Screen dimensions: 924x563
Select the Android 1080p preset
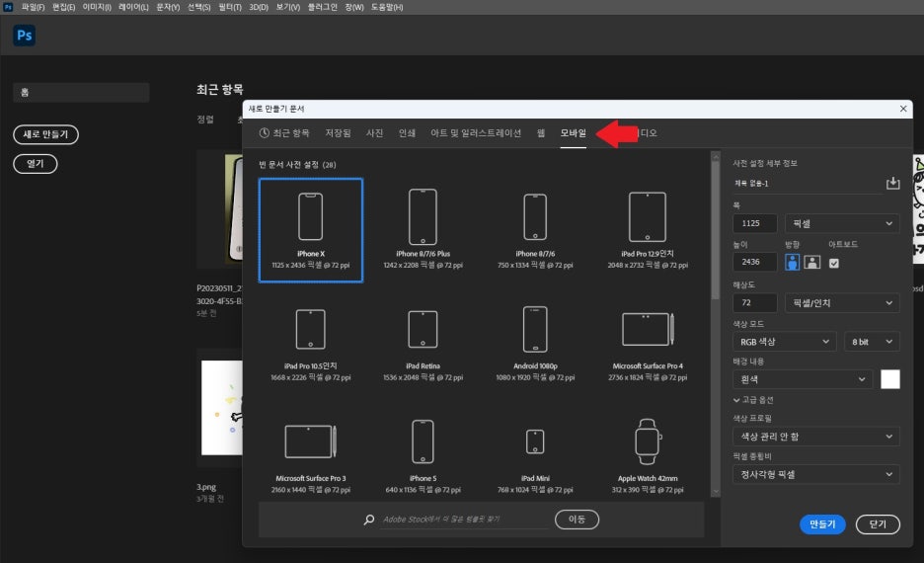[535, 343]
